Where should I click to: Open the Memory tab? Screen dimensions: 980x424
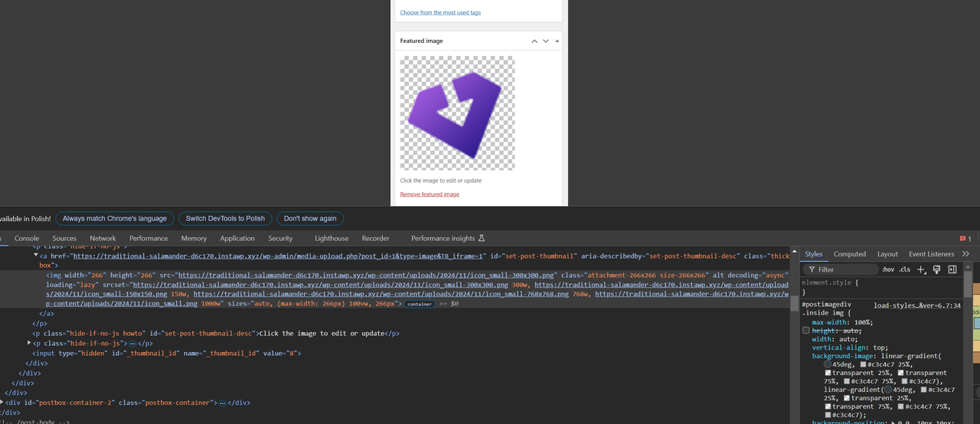click(x=194, y=239)
